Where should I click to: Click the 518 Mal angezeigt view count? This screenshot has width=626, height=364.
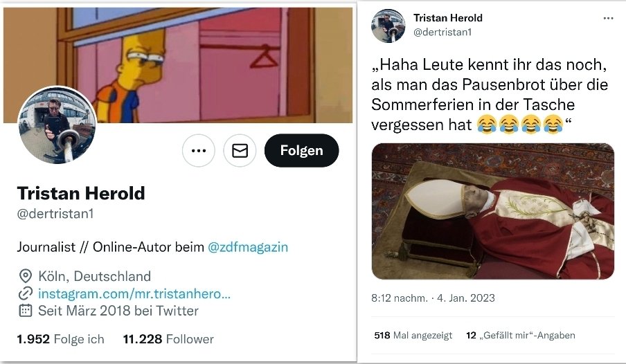(413, 335)
